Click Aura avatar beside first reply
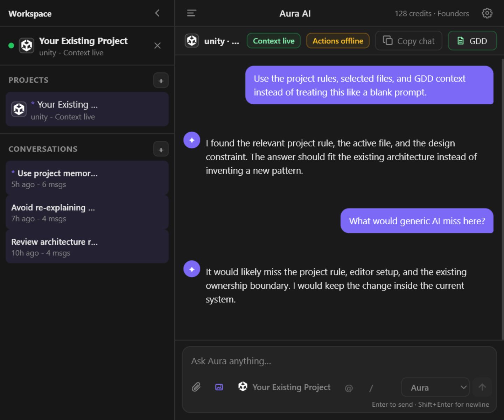The width and height of the screenshot is (504, 420). [x=192, y=140]
